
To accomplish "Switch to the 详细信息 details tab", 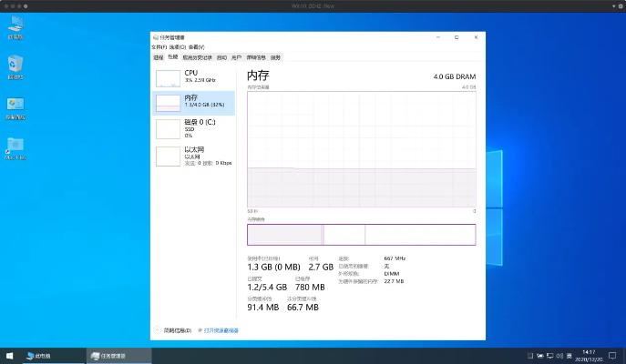I will pos(256,56).
